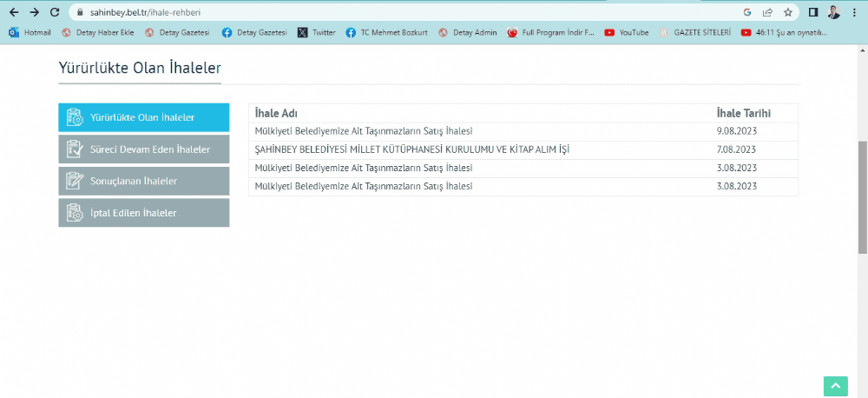The height and width of the screenshot is (398, 868).
Task: Bookmark this page with the star icon
Action: [788, 12]
